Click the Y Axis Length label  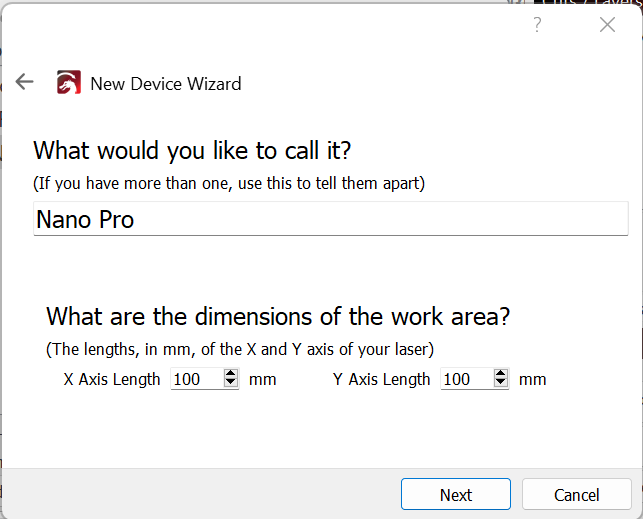[382, 380]
